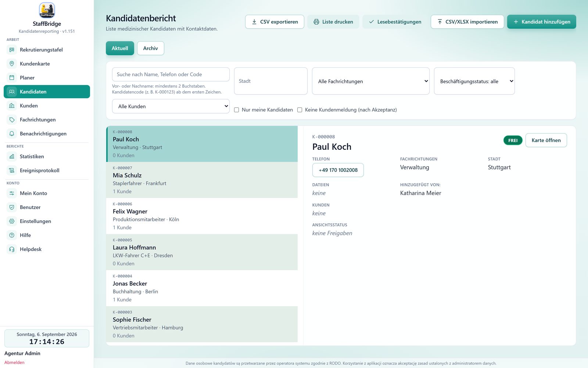Click the Fachrichtungen tag icon
Viewport: 588px width, 368px height.
tap(12, 120)
